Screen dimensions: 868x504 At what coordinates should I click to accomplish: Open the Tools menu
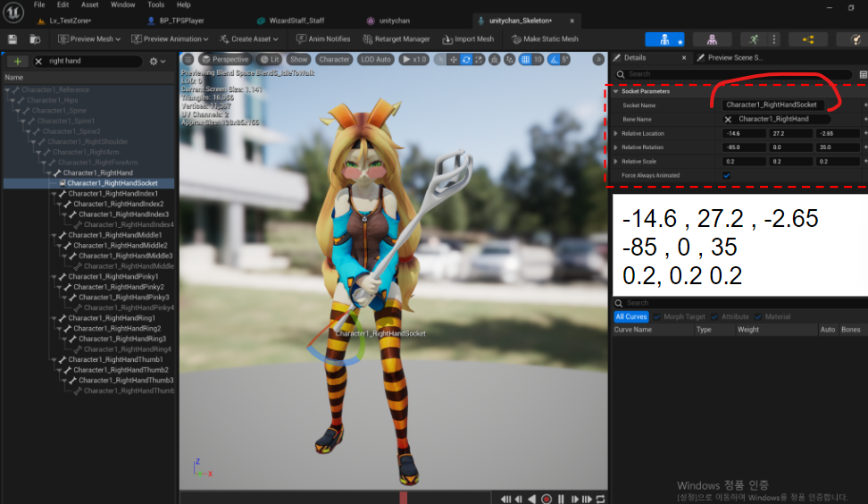click(155, 4)
